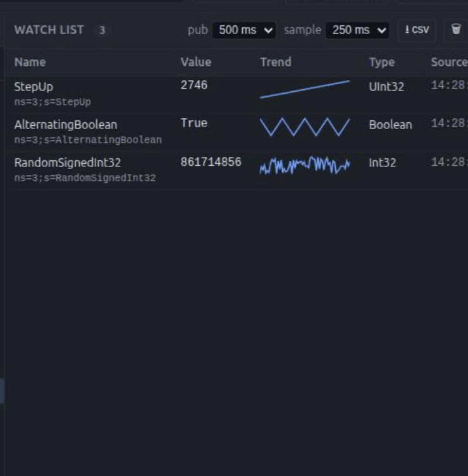
Task: Click the Name column header
Action: 30,62
